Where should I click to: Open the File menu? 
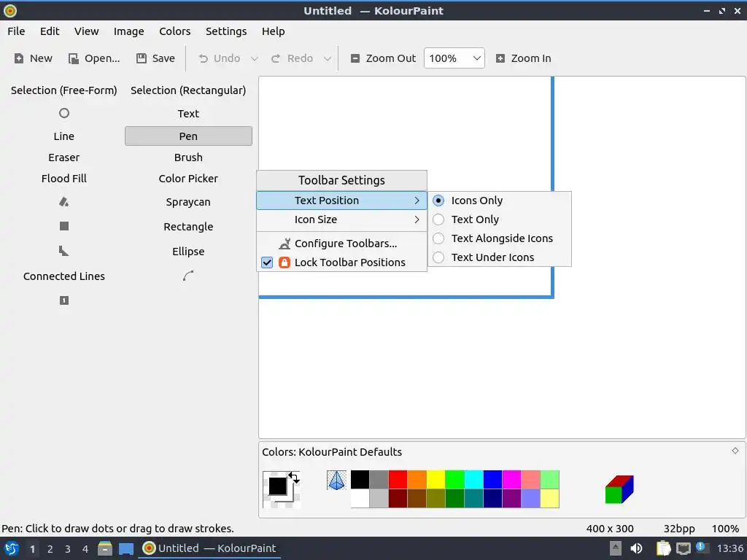[16, 31]
